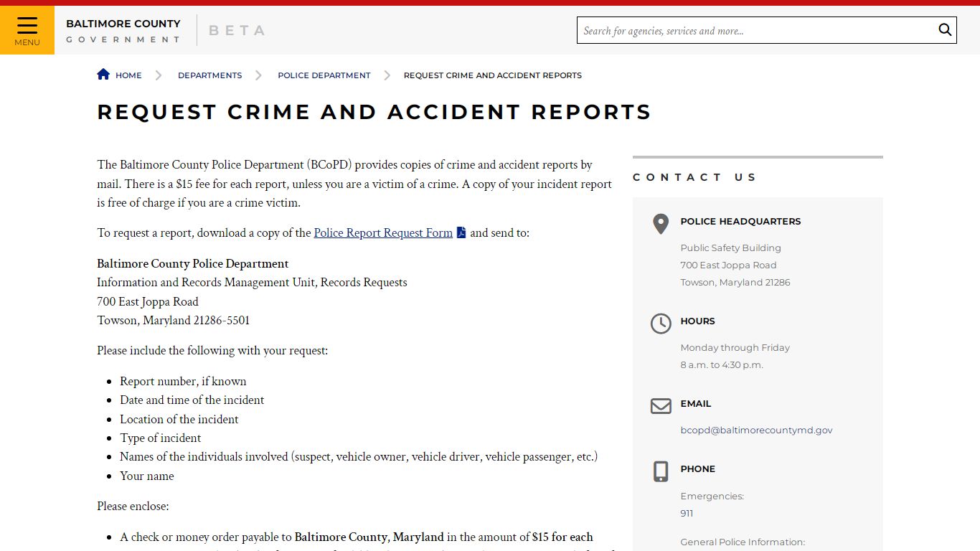
Task: Click 'Please include the following' sentence
Action: 212,350
